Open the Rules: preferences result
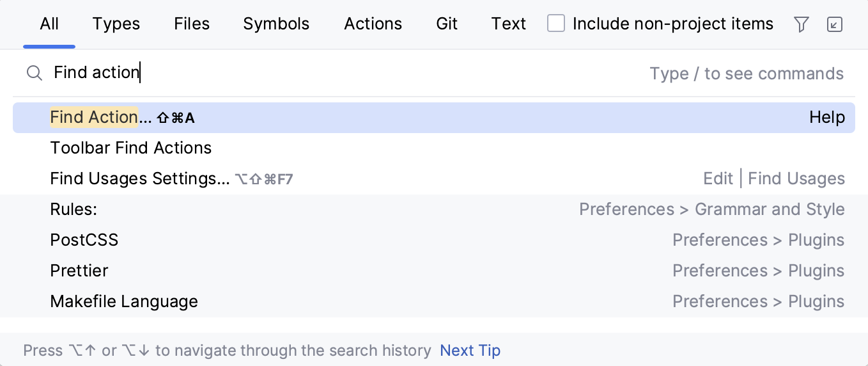 pos(74,209)
